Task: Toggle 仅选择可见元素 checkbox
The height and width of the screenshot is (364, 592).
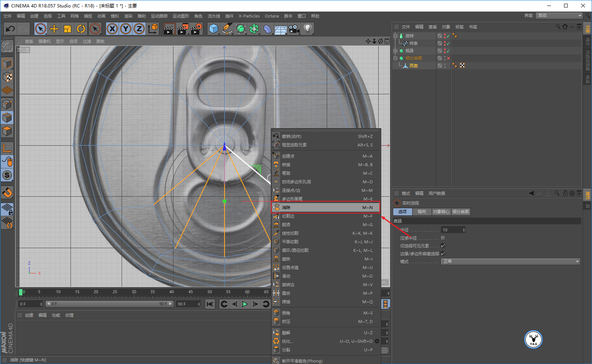Action: (443, 246)
